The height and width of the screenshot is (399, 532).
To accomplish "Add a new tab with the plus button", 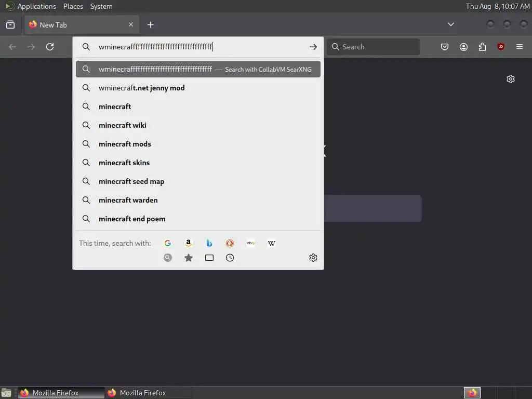I will (x=150, y=25).
